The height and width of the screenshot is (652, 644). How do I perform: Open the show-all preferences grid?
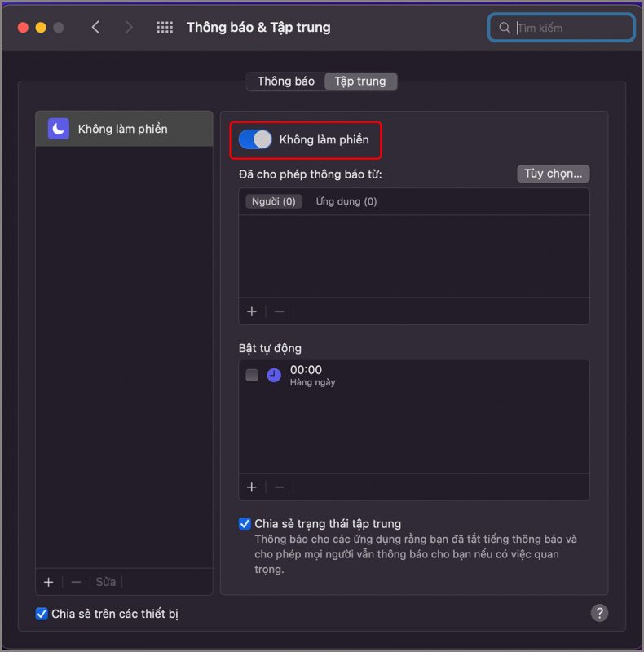coord(165,28)
